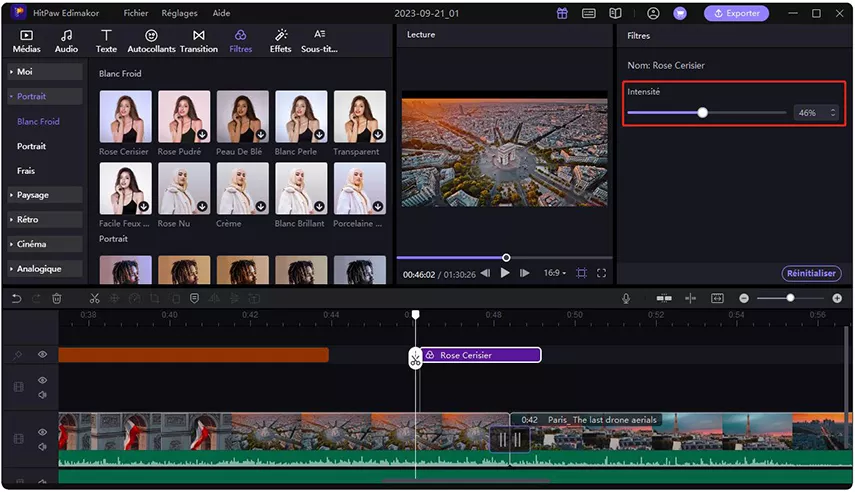Open the Effets tab
This screenshot has width=855, height=492.
pos(280,41)
